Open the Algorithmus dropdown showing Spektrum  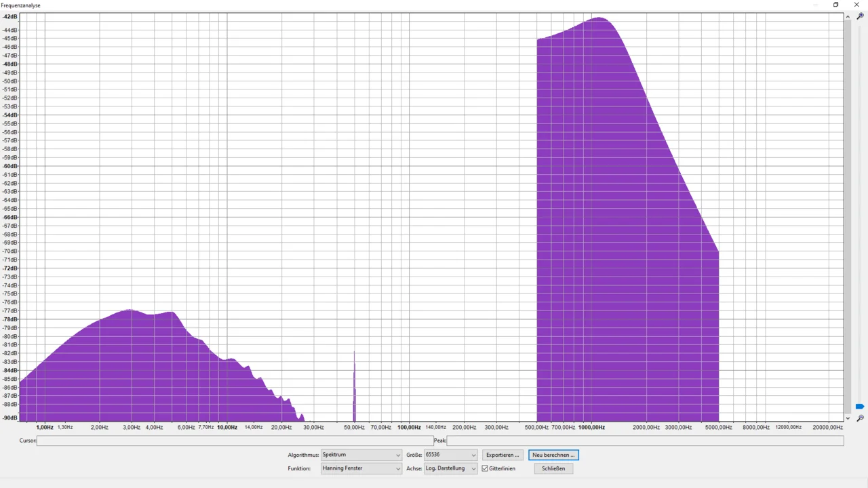(x=361, y=455)
